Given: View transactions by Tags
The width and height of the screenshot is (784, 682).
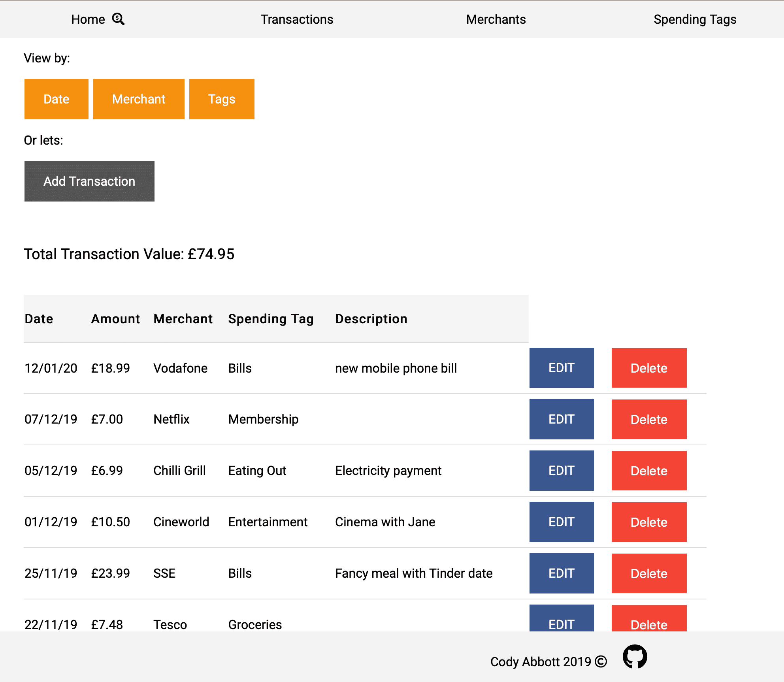Looking at the screenshot, I should pyautogui.click(x=222, y=99).
